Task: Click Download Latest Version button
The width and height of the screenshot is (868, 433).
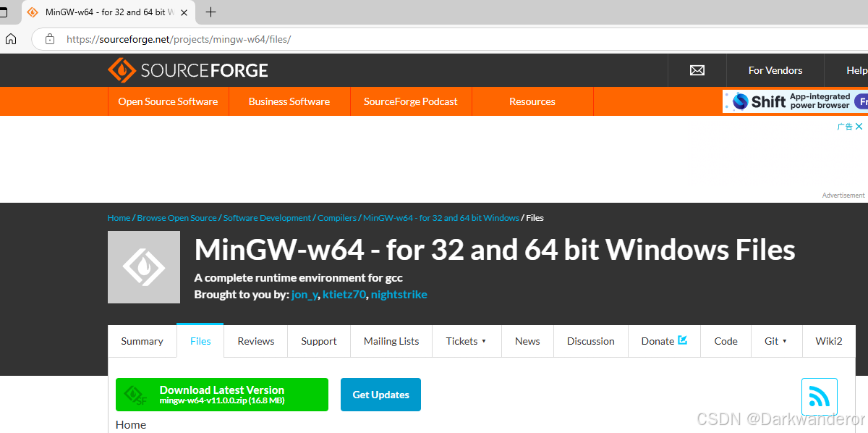Action: click(x=222, y=395)
